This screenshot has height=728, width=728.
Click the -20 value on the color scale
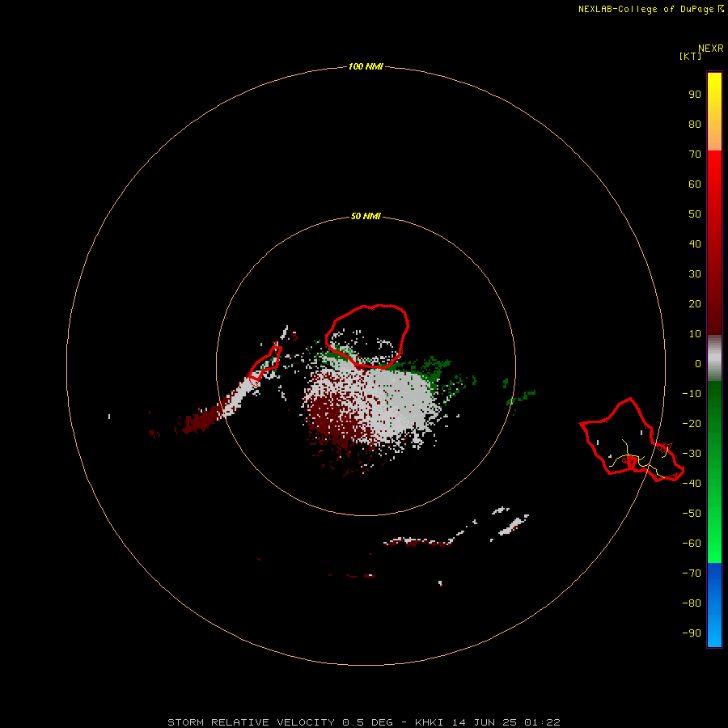(692, 423)
